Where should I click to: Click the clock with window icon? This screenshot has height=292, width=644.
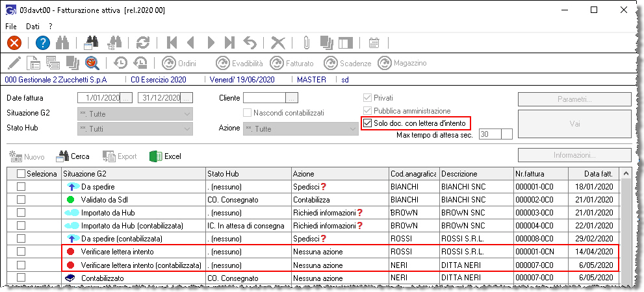point(140,63)
